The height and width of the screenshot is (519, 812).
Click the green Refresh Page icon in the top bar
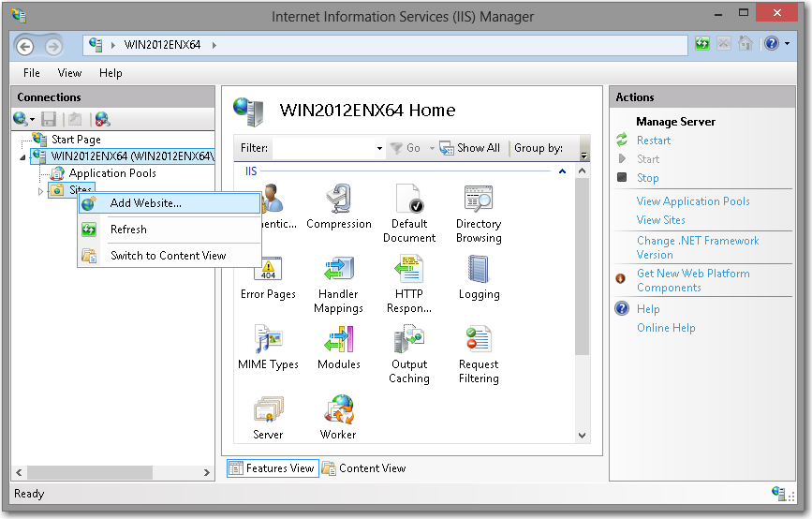pos(702,43)
